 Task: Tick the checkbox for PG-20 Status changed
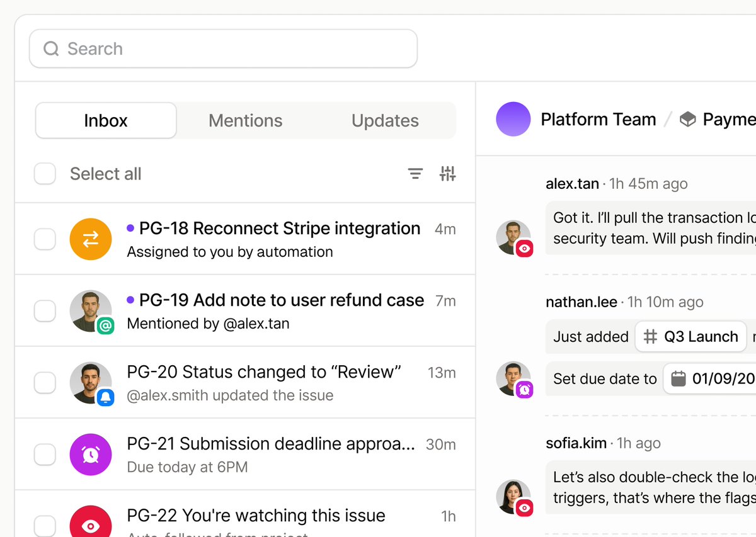tap(45, 383)
